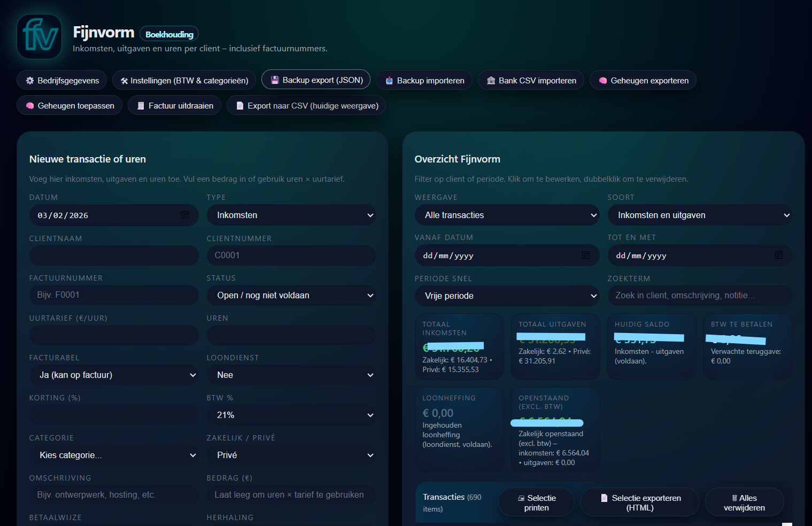The width and height of the screenshot is (812, 526).
Task: Click Selectie printen button
Action: point(536,502)
